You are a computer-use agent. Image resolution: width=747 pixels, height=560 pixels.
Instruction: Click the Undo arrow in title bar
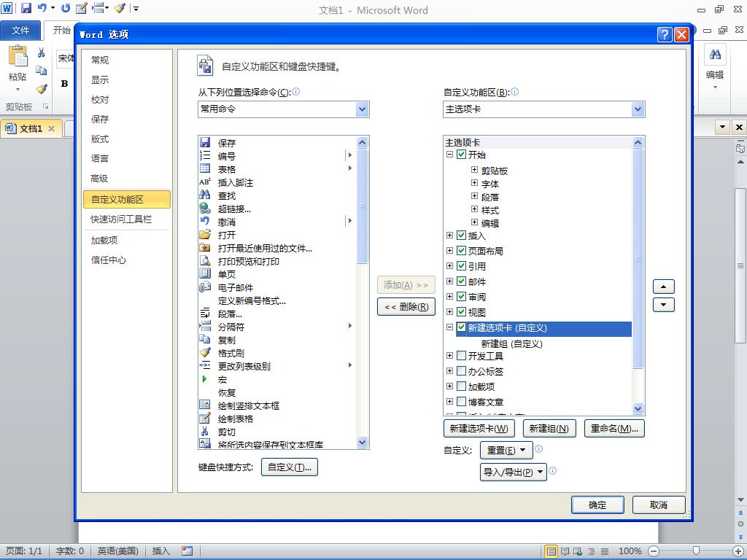(x=42, y=8)
